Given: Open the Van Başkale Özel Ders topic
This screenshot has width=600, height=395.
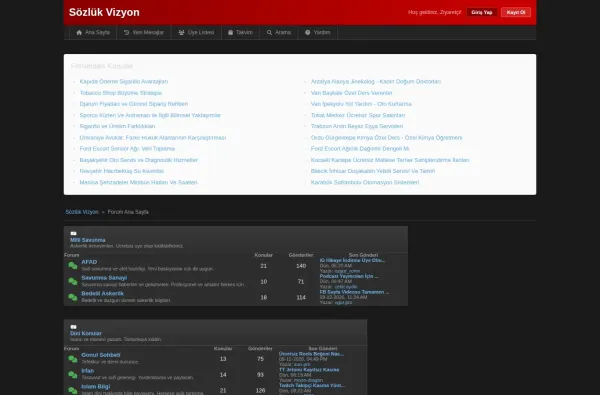Looking at the screenshot, I should tap(351, 93).
